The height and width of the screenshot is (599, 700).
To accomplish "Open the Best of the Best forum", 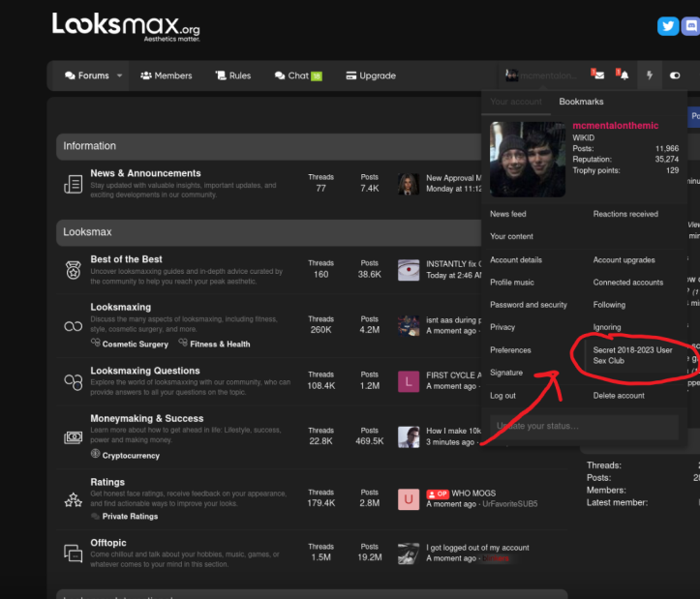I will click(126, 259).
